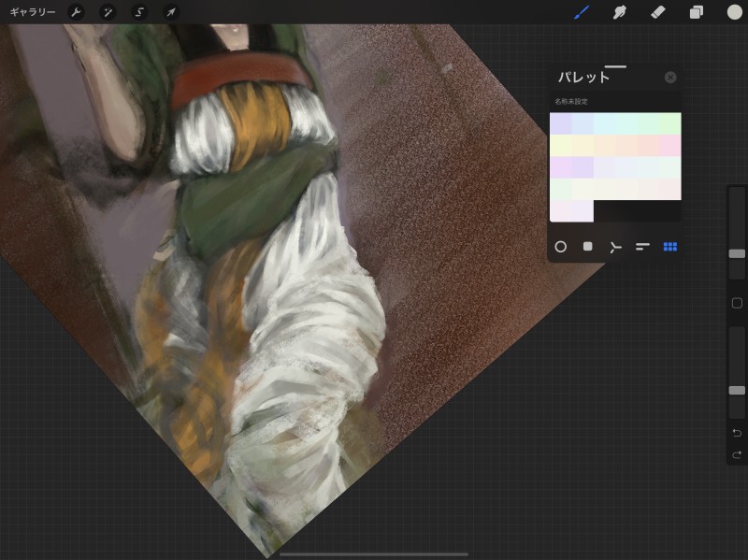Open the Actions wrench menu
The width and height of the screenshot is (748, 560).
(76, 12)
